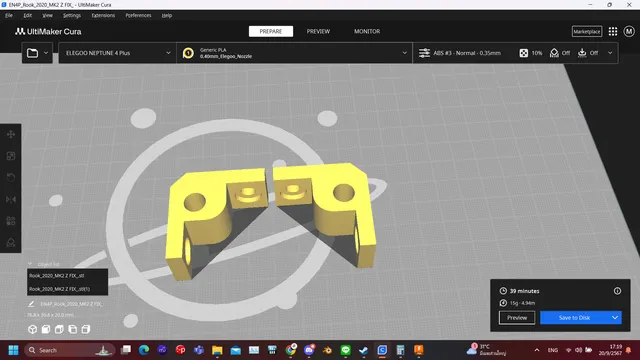Toggle support setting showing Off
The height and width of the screenshot is (360, 640).
tap(560, 53)
